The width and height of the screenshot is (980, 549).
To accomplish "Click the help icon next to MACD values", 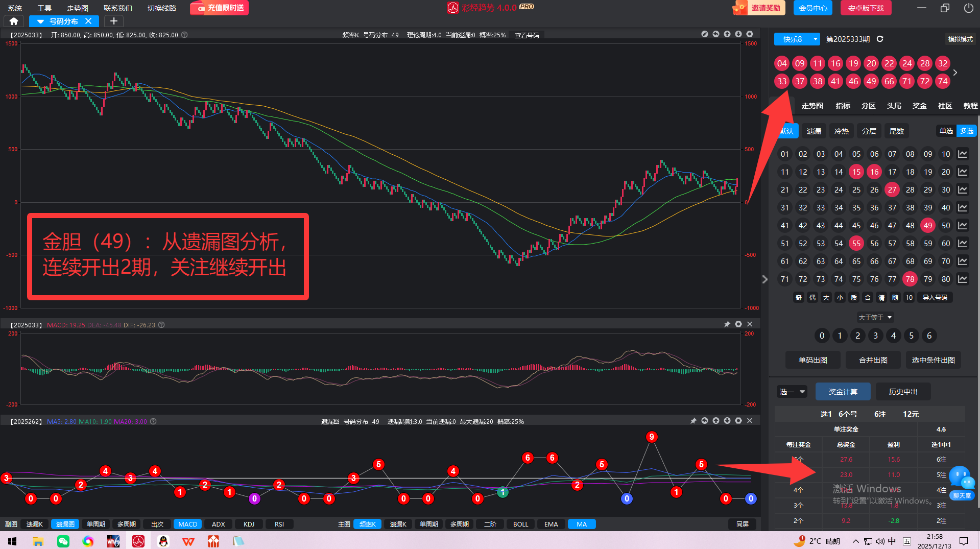I will (x=161, y=325).
